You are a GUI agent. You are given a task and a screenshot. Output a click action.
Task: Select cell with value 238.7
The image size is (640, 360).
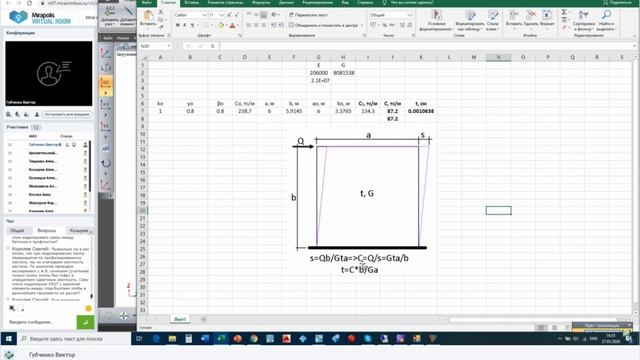click(x=244, y=111)
